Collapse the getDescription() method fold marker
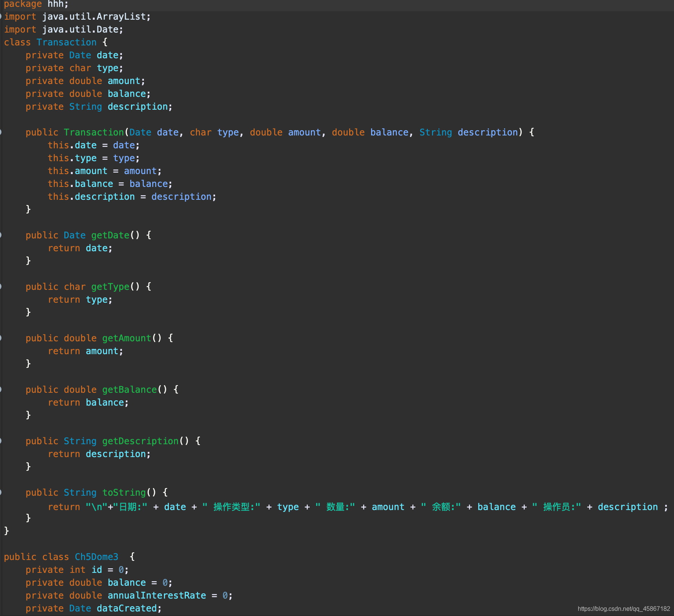The width and height of the screenshot is (674, 616). coord(1,441)
